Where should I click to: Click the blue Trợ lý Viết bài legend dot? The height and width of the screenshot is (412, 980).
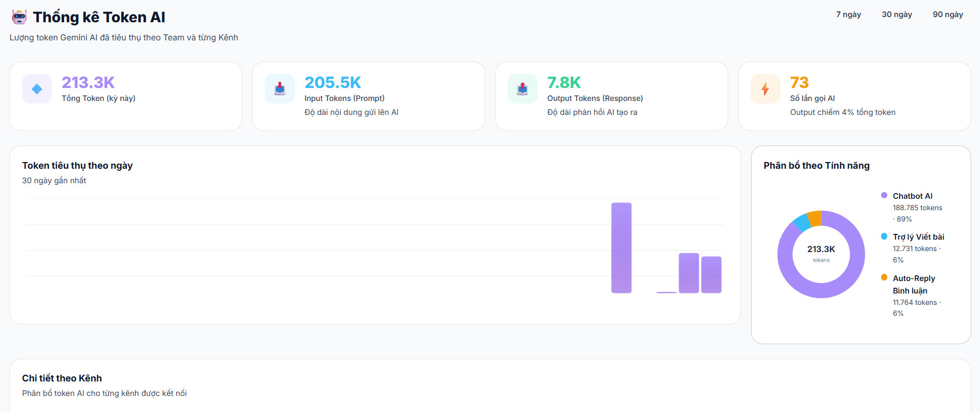click(884, 236)
